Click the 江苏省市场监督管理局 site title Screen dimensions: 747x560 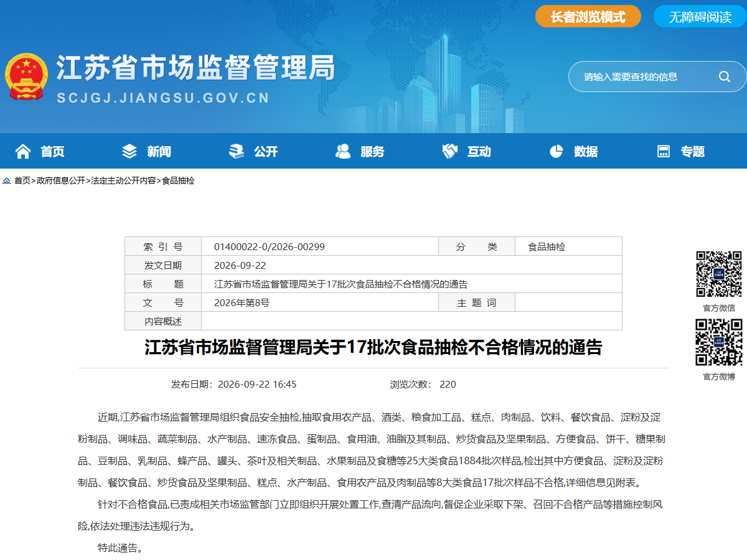[195, 67]
